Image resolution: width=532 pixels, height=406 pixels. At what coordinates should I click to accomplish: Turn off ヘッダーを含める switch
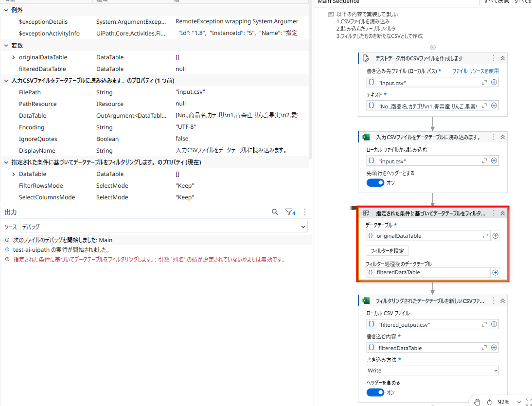point(375,392)
